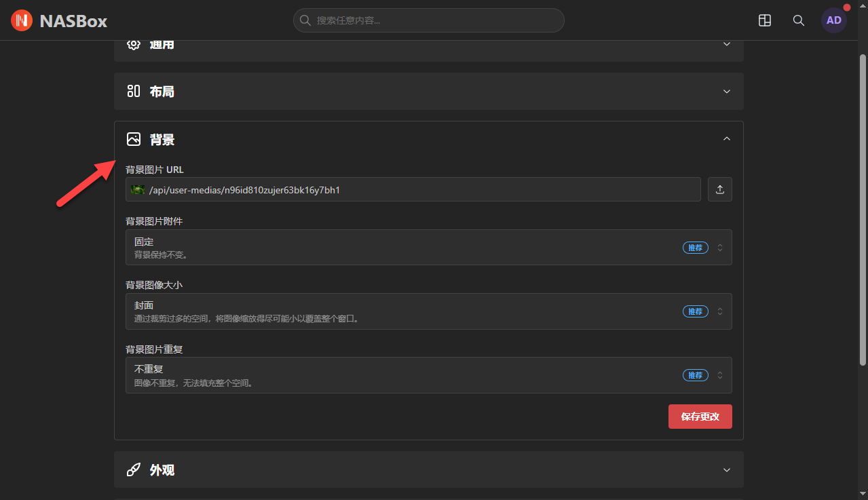Click the 外观 paintbrush icon
This screenshot has height=500, width=868.
pyautogui.click(x=134, y=469)
